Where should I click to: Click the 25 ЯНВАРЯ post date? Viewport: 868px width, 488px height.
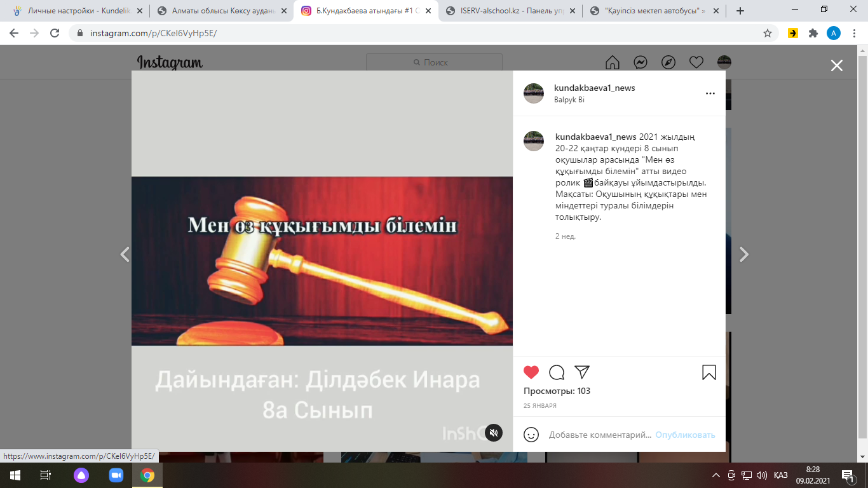[540, 405]
